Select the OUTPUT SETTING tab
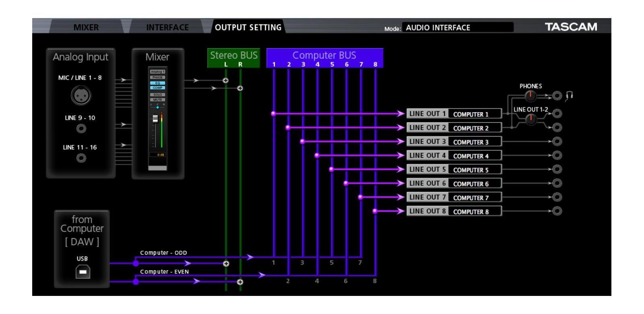 pyautogui.click(x=248, y=27)
